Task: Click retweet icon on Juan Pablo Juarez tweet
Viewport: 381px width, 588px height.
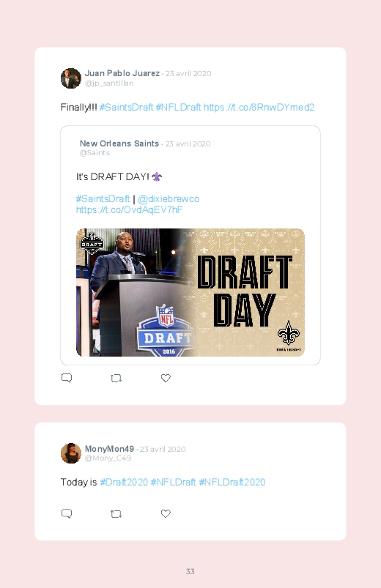Action: point(116,378)
